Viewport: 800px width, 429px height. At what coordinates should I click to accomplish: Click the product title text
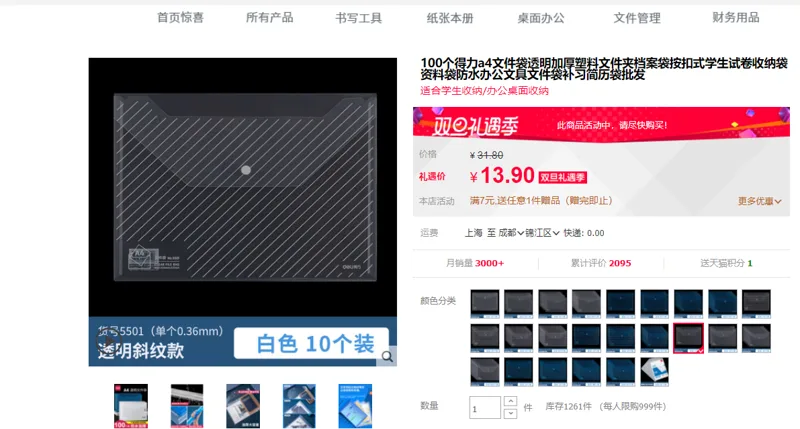click(604, 69)
